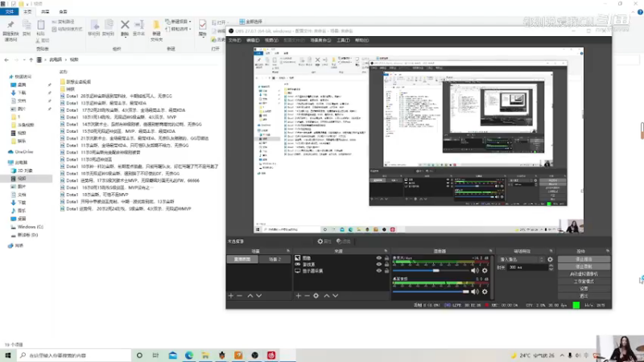Screen dimensions: 644x362
Task: Open the OBS 文件(F) menu
Action: 235,40
